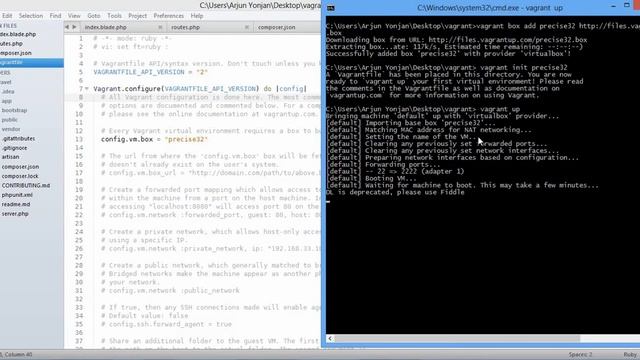Screen dimensions: 640x360
Task: Expand the public folder
Action: pyautogui.click(x=9, y=120)
